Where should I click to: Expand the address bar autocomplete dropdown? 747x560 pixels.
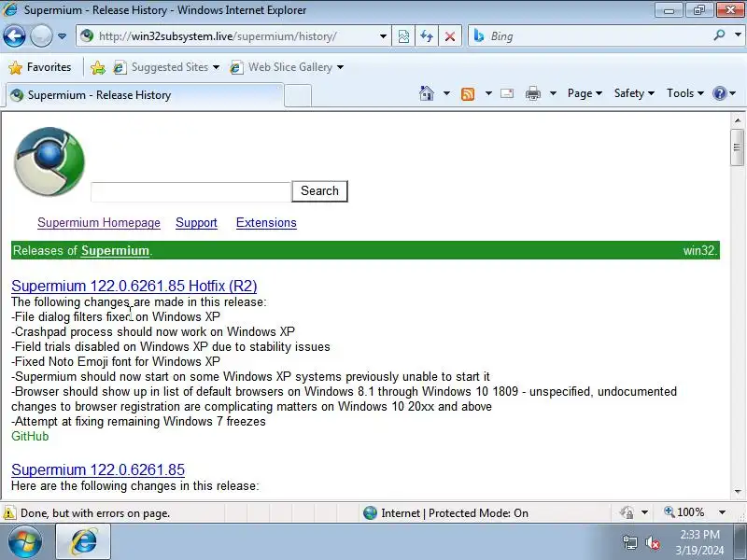point(383,36)
